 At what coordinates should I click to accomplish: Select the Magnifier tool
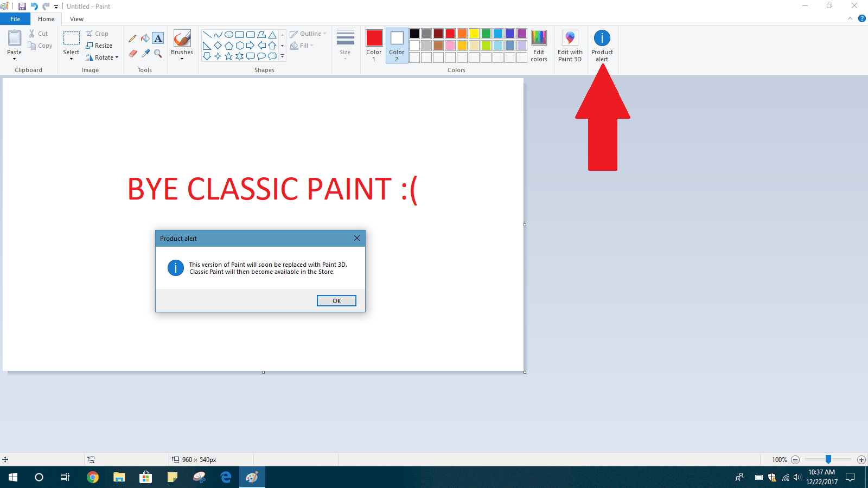coord(158,53)
